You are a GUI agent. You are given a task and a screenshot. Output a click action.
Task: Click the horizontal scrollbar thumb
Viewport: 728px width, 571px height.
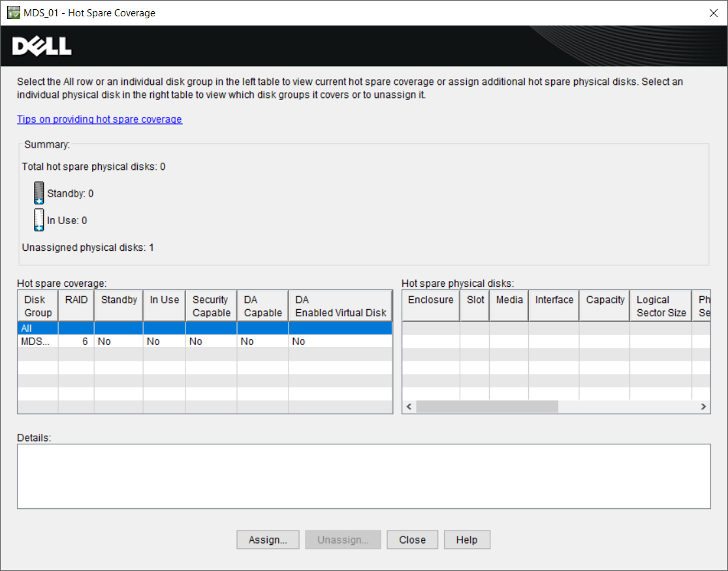(x=487, y=406)
